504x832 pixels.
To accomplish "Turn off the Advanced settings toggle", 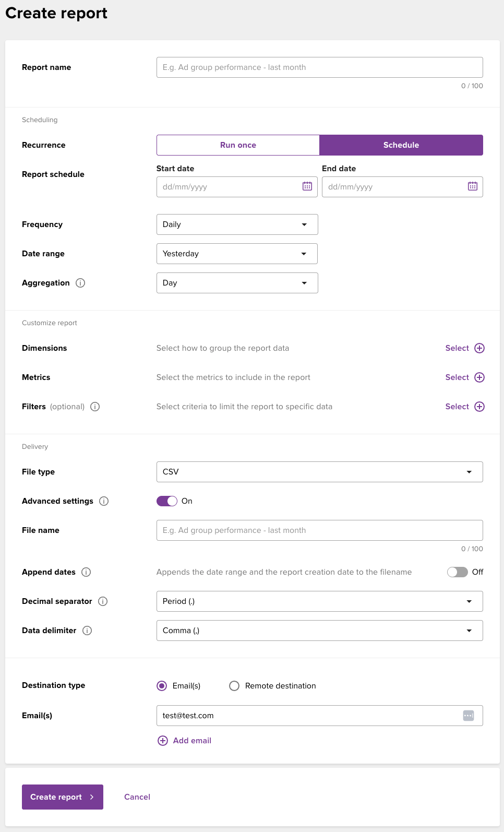I will 167,501.
